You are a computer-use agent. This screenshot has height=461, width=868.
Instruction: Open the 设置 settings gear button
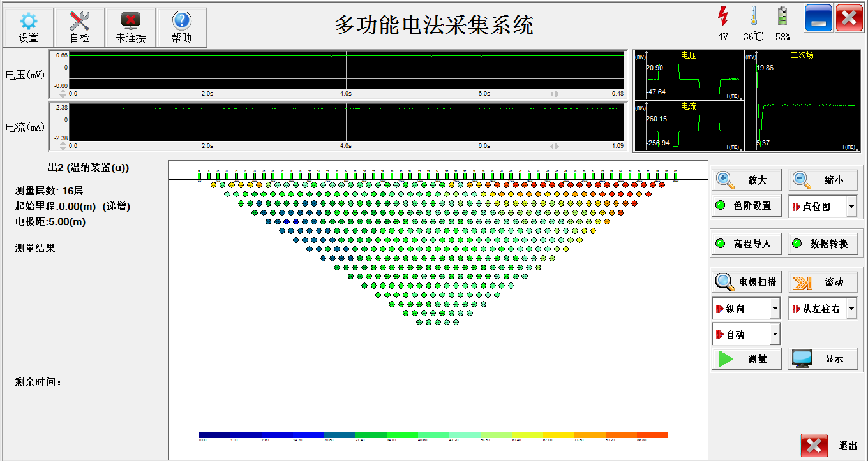[x=29, y=27]
